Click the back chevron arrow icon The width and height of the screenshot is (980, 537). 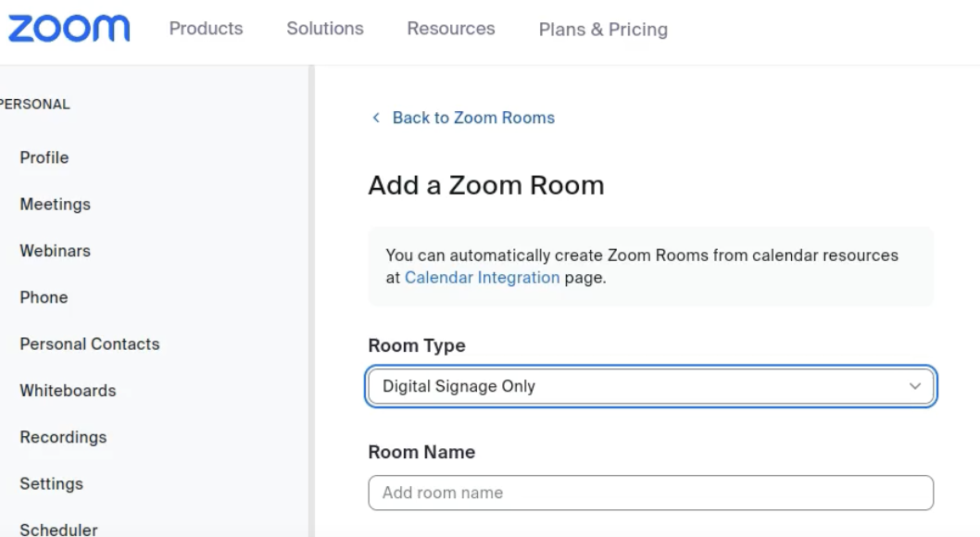(376, 118)
